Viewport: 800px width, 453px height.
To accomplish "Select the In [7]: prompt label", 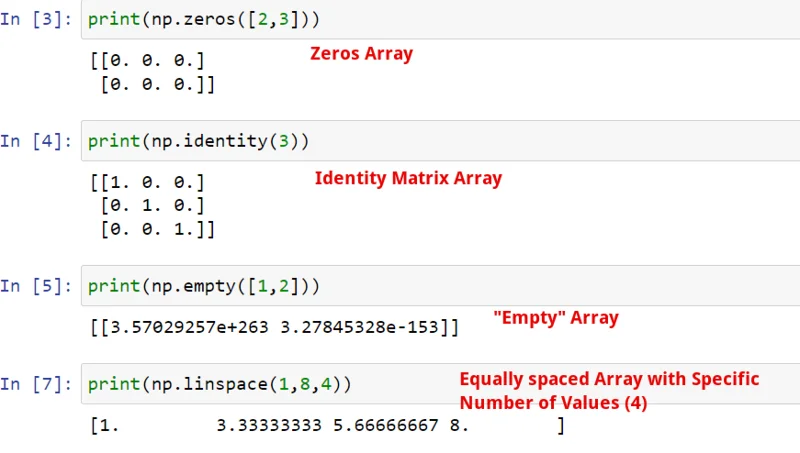I will pos(36,384).
